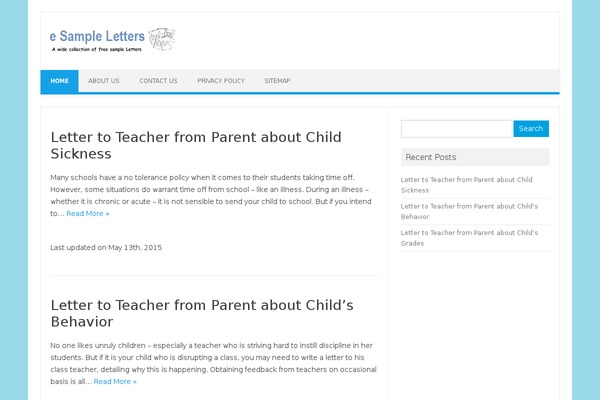The width and height of the screenshot is (600, 400).
Task: Open the Sitemap menu item
Action: point(277,81)
